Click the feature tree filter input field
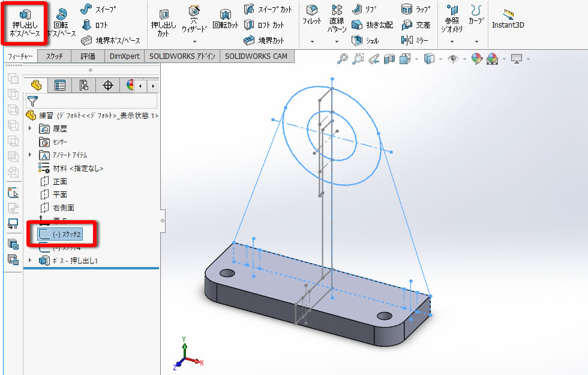The height and width of the screenshot is (375, 588). (91, 101)
